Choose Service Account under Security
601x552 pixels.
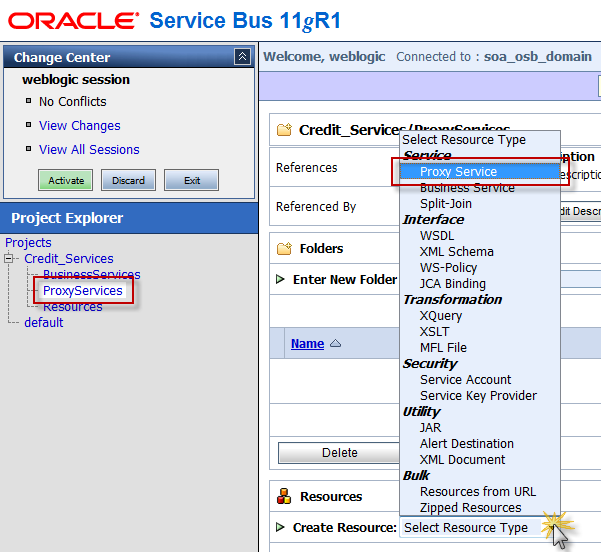point(465,380)
